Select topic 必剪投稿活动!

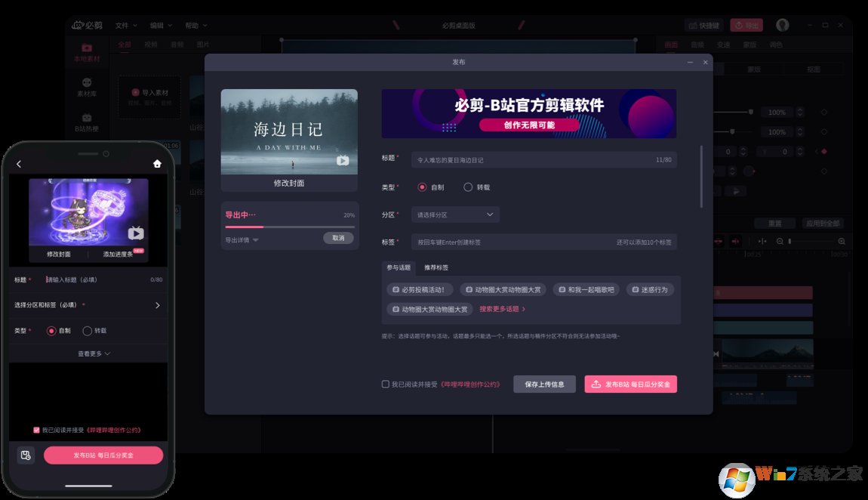pyautogui.click(x=419, y=289)
